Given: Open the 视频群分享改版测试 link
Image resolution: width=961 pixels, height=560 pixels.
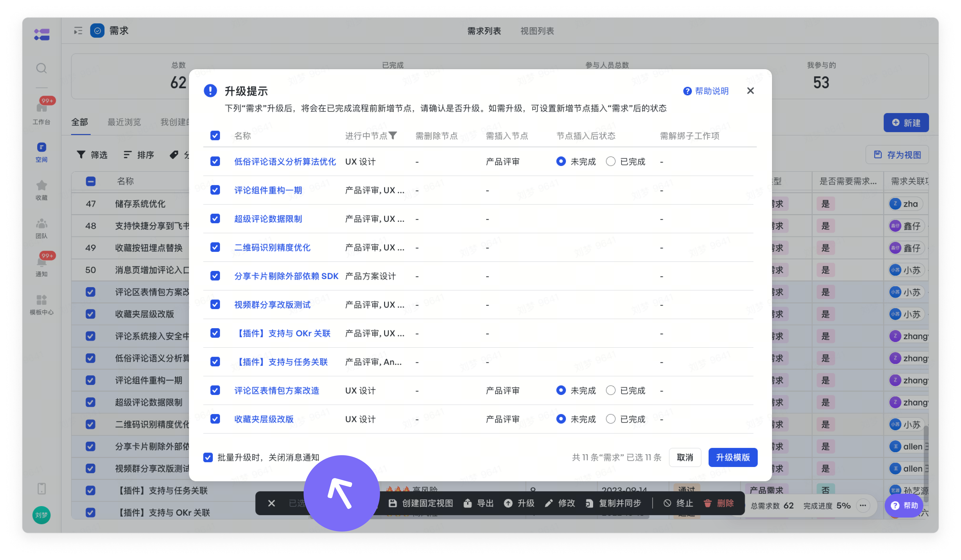Looking at the screenshot, I should (272, 305).
